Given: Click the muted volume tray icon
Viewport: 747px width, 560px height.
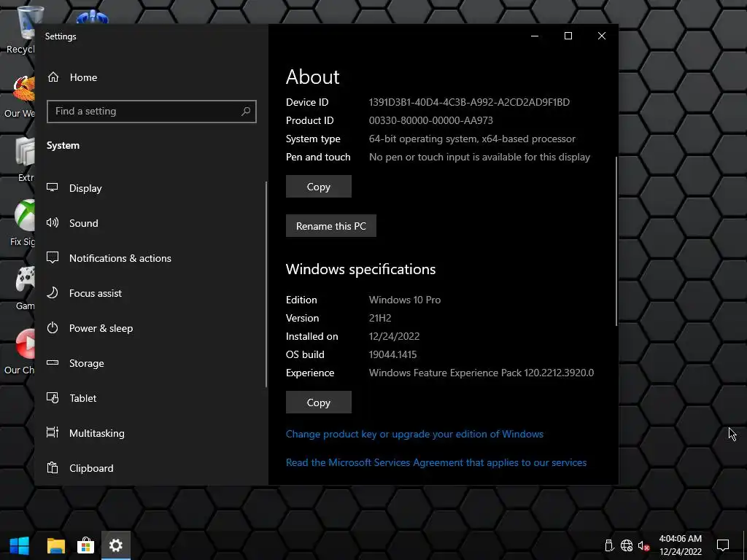Looking at the screenshot, I should pos(643,545).
